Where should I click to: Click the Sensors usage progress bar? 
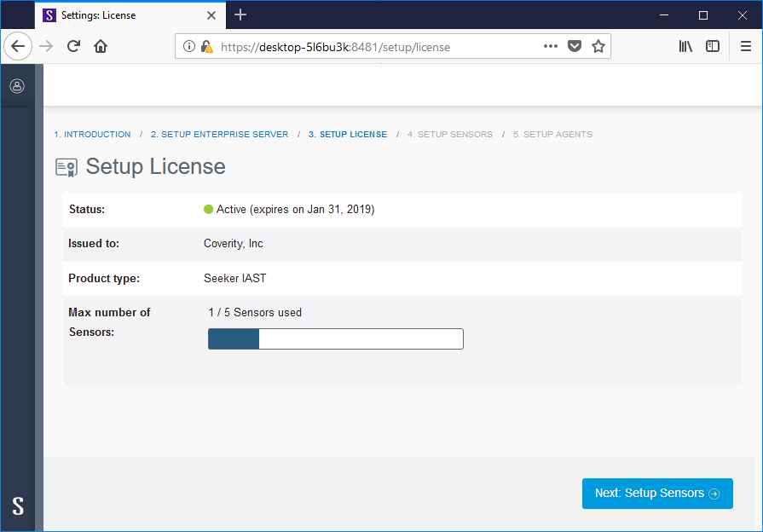click(335, 338)
